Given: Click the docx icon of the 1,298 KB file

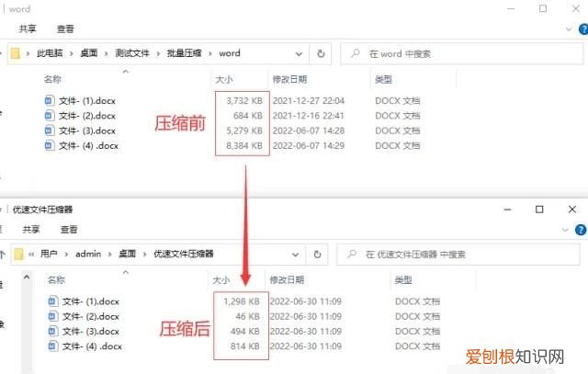Looking at the screenshot, I should 53,300.
